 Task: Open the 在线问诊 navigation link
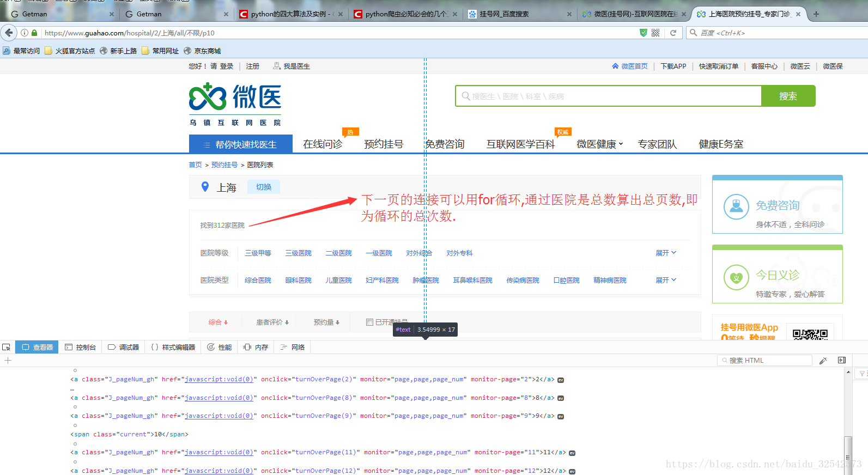tap(323, 144)
